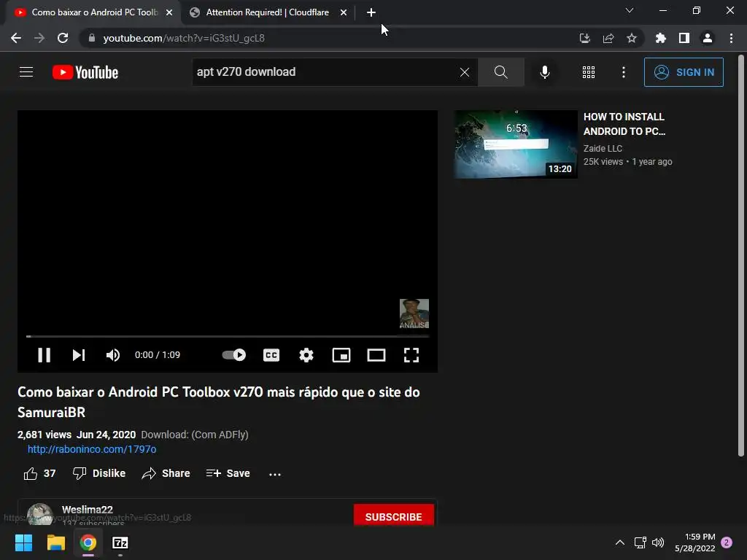Open the raboninco.com download link
The image size is (747, 560).
pos(92,449)
